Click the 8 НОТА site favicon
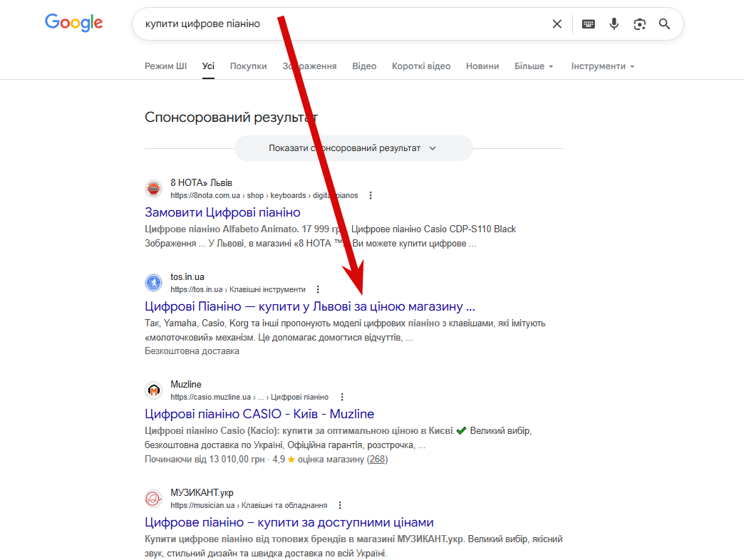Screen dimensions: 744x560 153,189
